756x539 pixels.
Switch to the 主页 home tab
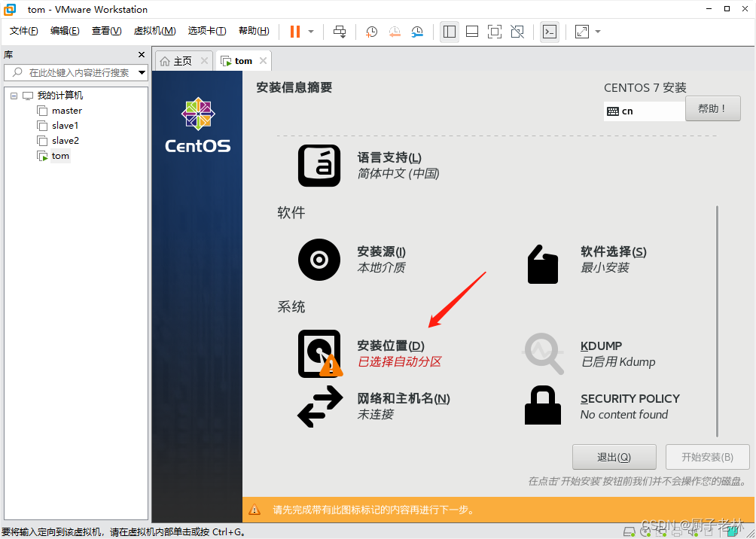[183, 61]
